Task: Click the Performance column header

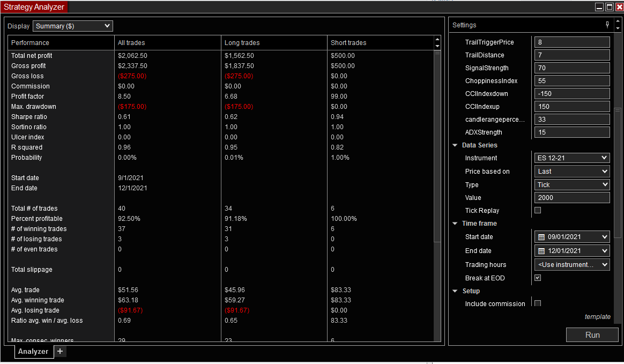Action: (x=61, y=42)
